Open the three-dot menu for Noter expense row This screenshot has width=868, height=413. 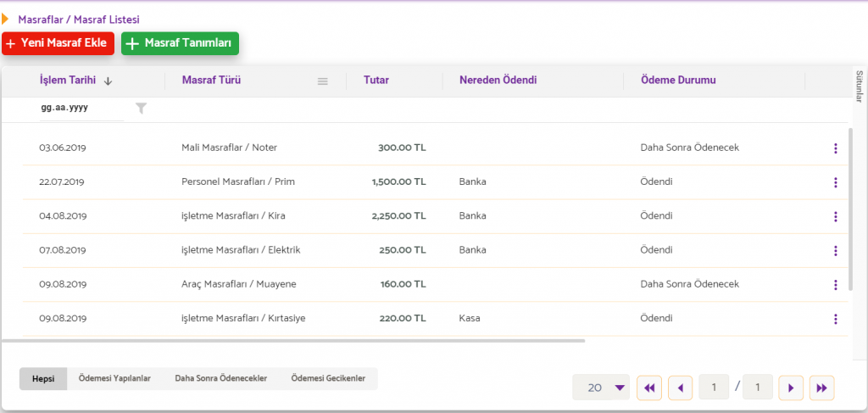pos(835,148)
